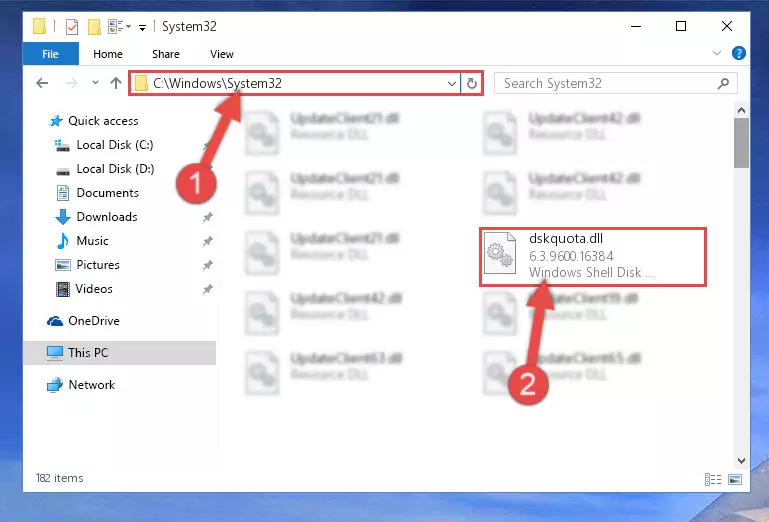Image resolution: width=769 pixels, height=522 pixels.
Task: Close the System32 window
Action: click(x=727, y=26)
